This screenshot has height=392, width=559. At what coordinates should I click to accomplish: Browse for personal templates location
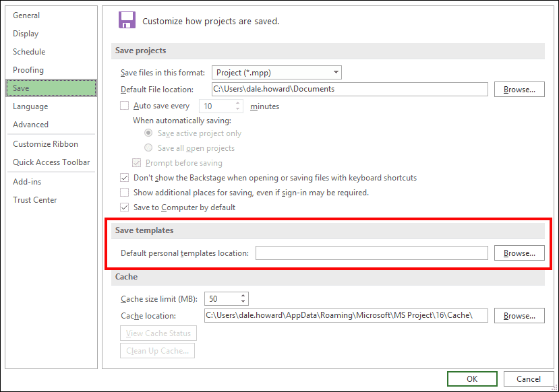pos(519,253)
